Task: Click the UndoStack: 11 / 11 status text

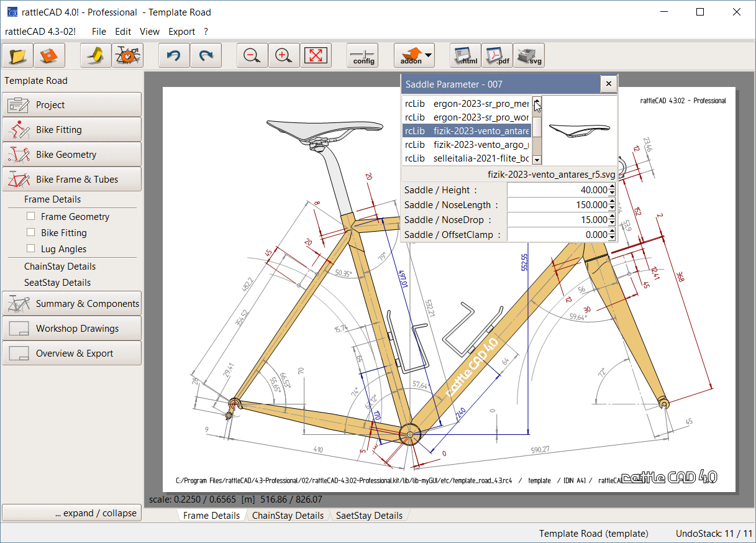Action: click(714, 534)
